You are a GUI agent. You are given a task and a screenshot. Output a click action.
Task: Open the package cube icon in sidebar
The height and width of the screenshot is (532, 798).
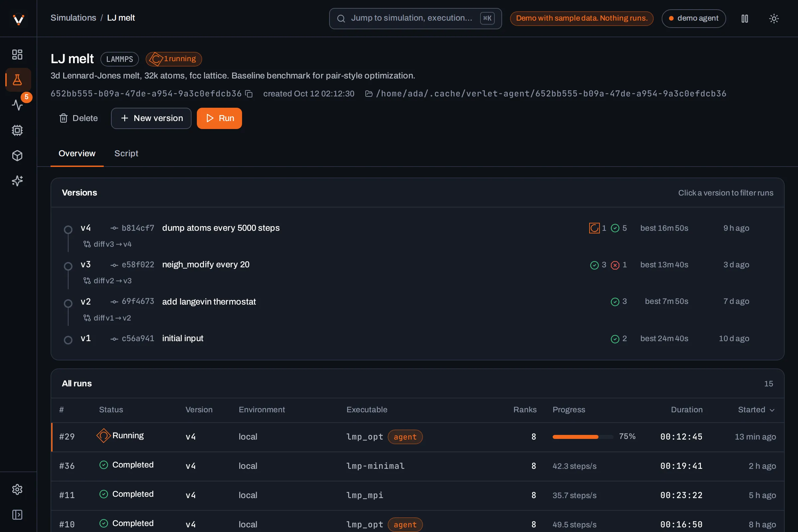pyautogui.click(x=17, y=156)
